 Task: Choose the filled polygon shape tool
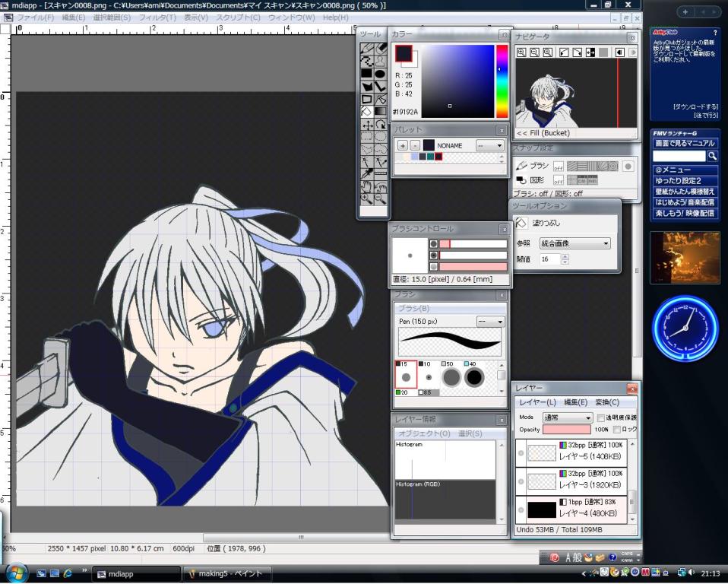367,87
